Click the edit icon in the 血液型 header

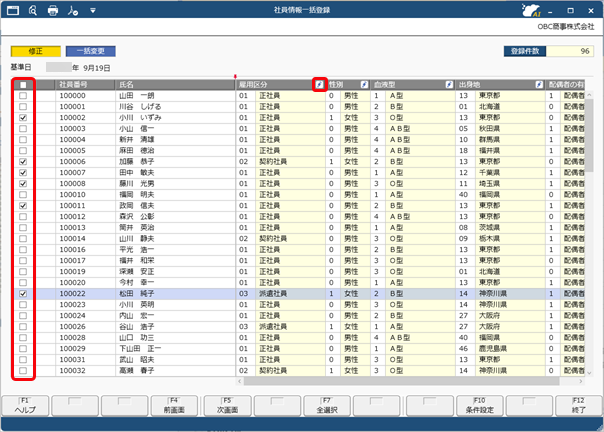click(x=449, y=84)
